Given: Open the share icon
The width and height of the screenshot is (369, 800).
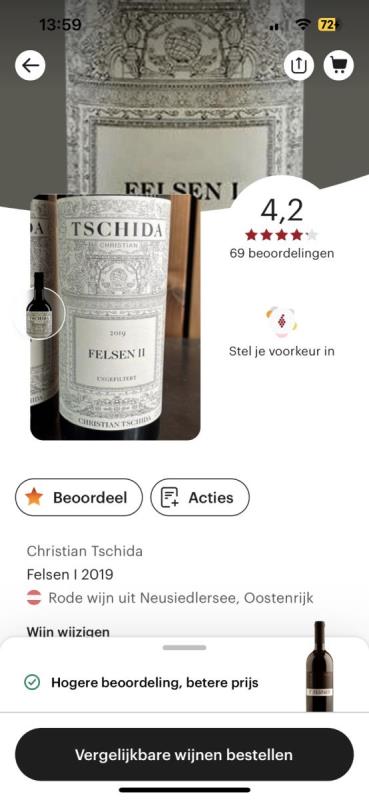Looking at the screenshot, I should click(x=299, y=65).
